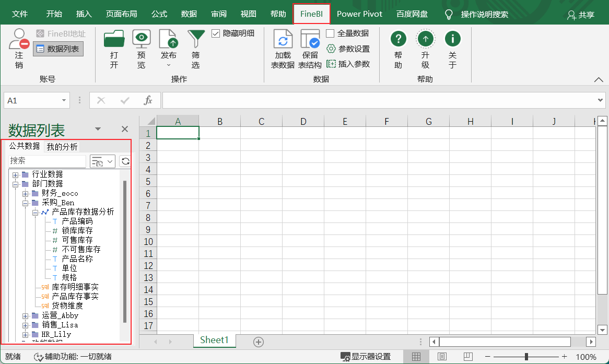Select the 产品编码 field
Viewport: 609px width, 364px height.
click(77, 221)
